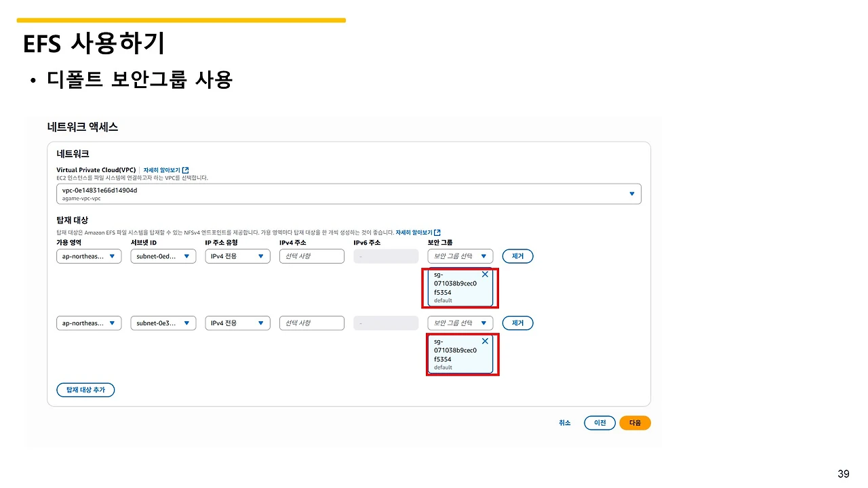Viewport: 868px width, 488px height.
Task: Click the 서브넷 ID column header
Action: click(144, 243)
